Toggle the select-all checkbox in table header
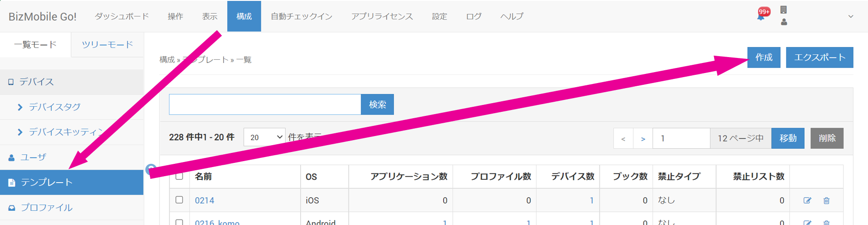Image resolution: width=868 pixels, height=225 pixels. point(179,176)
